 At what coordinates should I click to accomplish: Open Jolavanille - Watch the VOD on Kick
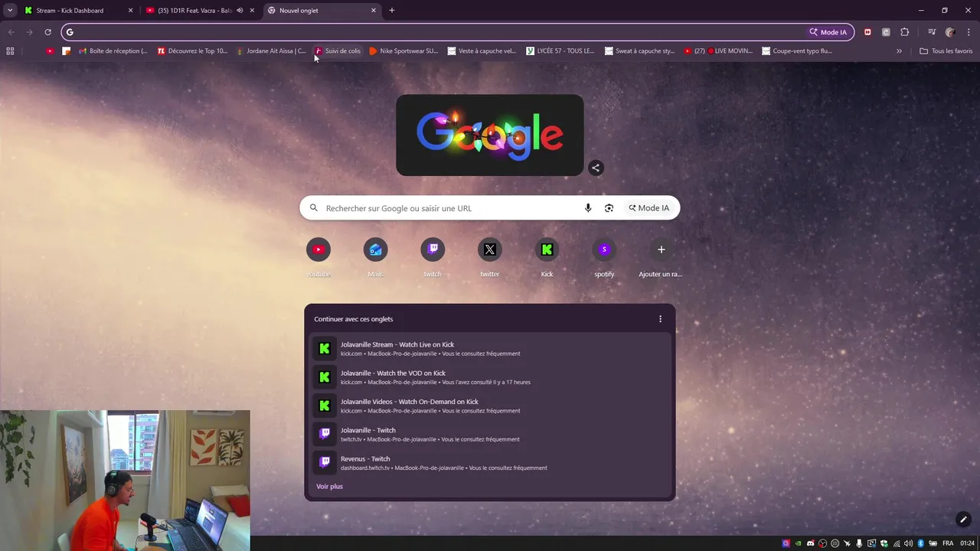pyautogui.click(x=490, y=377)
